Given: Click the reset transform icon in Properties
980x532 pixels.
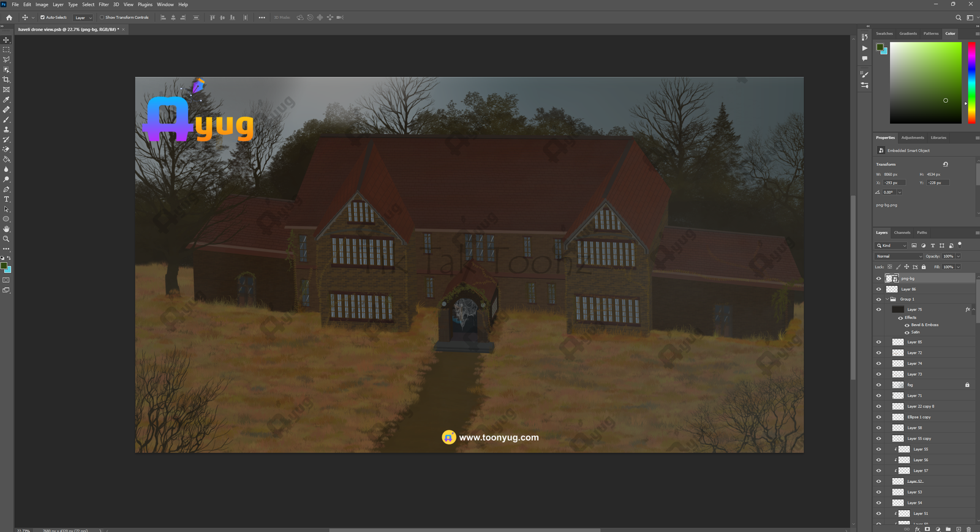Looking at the screenshot, I should coord(946,164).
